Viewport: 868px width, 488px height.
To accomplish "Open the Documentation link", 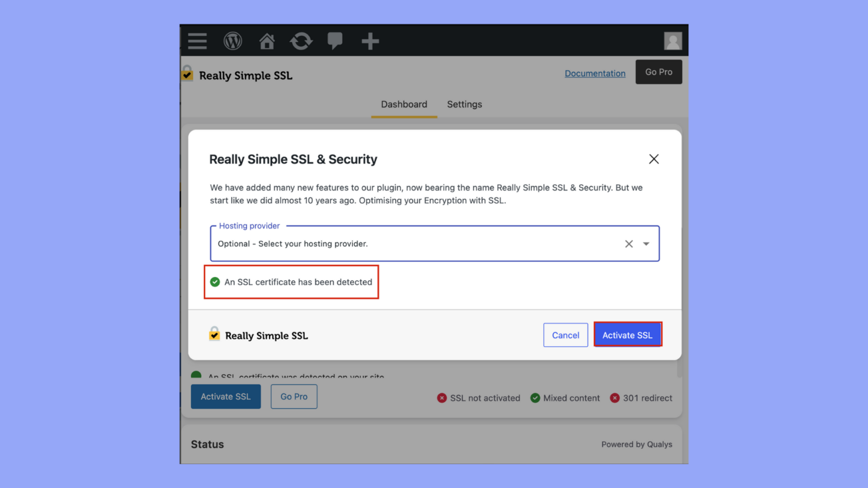I will coord(595,73).
